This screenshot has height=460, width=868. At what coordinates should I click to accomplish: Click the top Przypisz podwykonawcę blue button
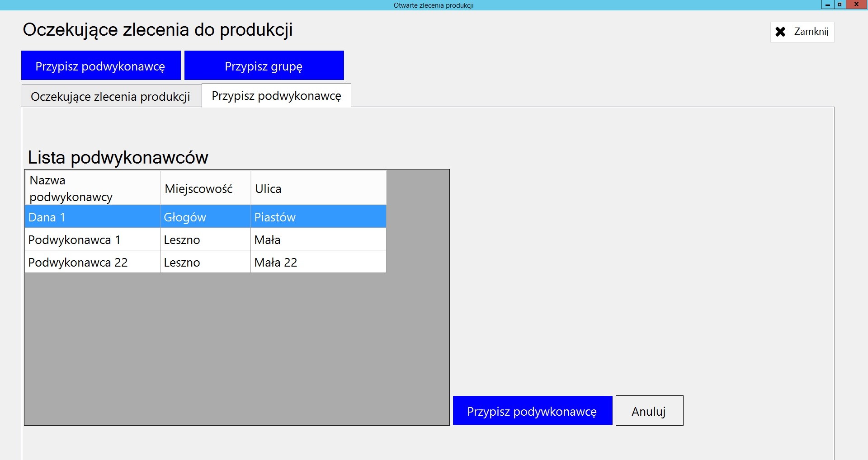pyautogui.click(x=101, y=65)
